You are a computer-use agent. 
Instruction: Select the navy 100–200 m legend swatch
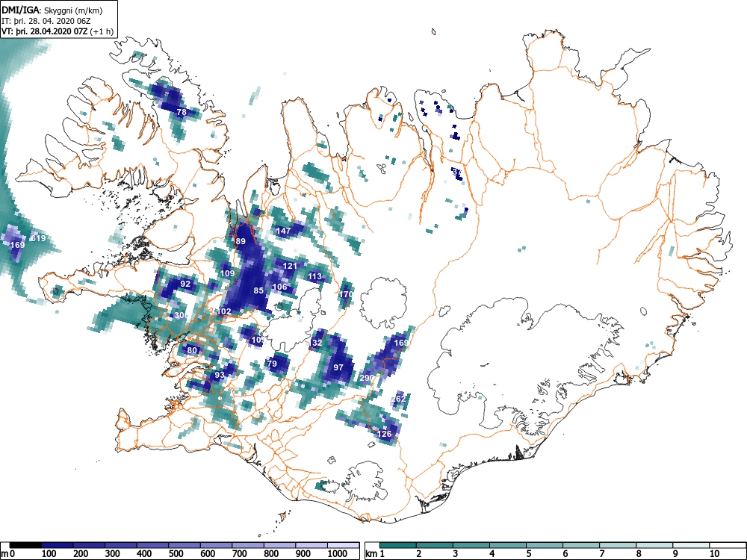58,545
